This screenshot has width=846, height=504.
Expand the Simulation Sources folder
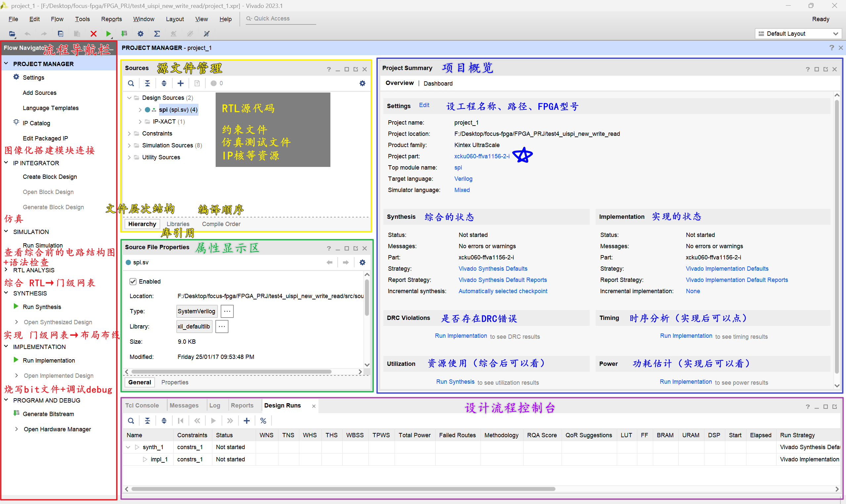coord(129,145)
